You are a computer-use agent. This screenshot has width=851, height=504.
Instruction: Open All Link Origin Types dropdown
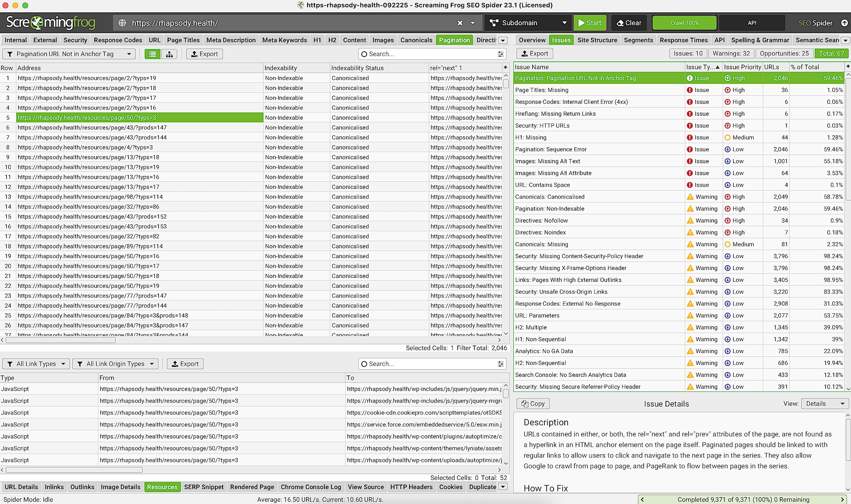tap(115, 364)
